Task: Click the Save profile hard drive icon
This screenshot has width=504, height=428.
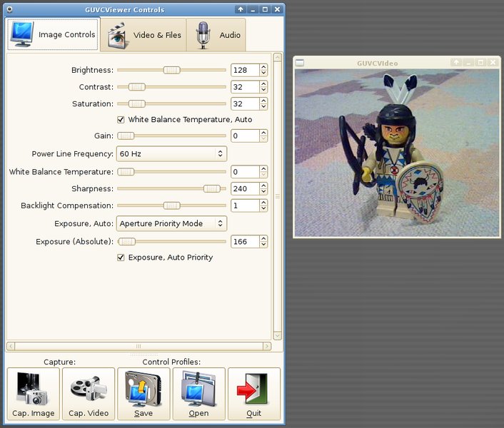Action: click(x=143, y=389)
